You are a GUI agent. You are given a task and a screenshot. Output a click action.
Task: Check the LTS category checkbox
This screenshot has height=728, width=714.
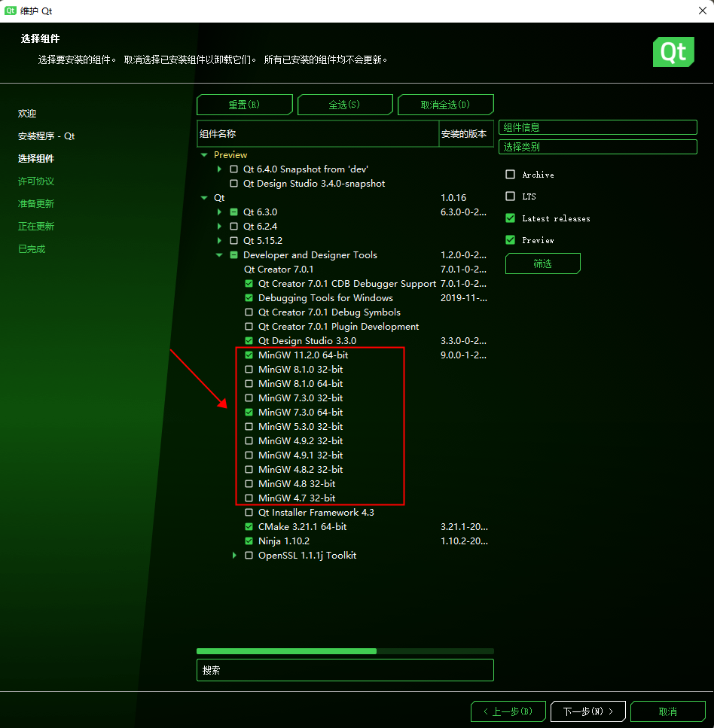tap(510, 196)
